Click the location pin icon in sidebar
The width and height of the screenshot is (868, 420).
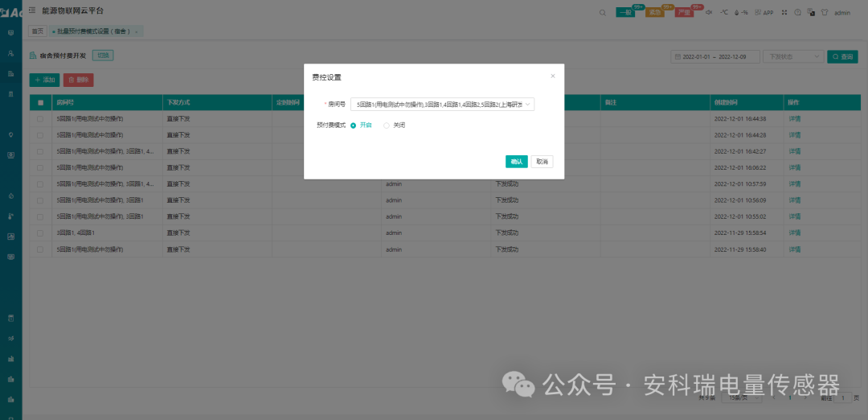click(x=10, y=134)
